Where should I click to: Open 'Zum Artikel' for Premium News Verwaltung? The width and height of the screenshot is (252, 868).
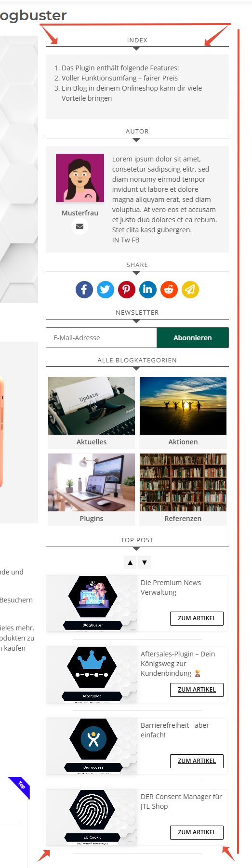click(197, 618)
